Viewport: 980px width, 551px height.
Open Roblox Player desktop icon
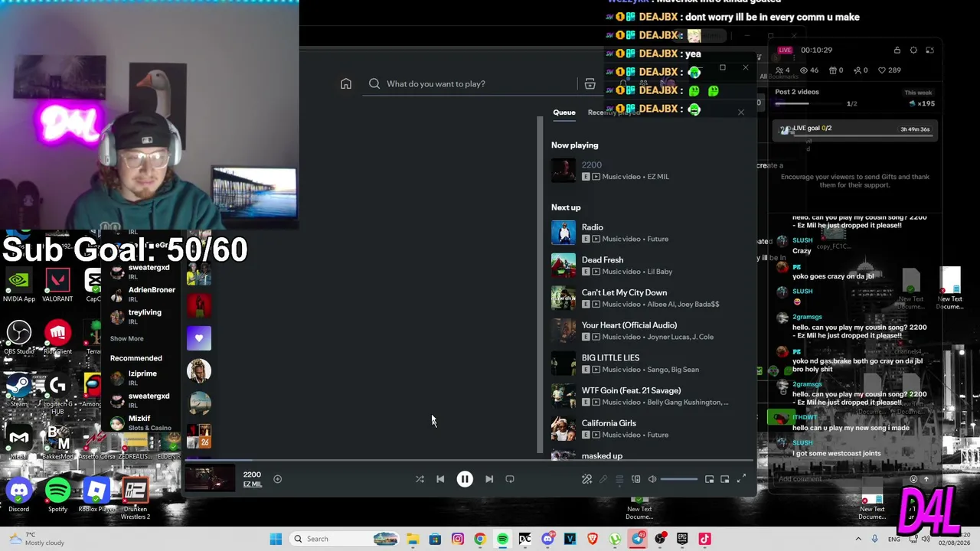(96, 495)
